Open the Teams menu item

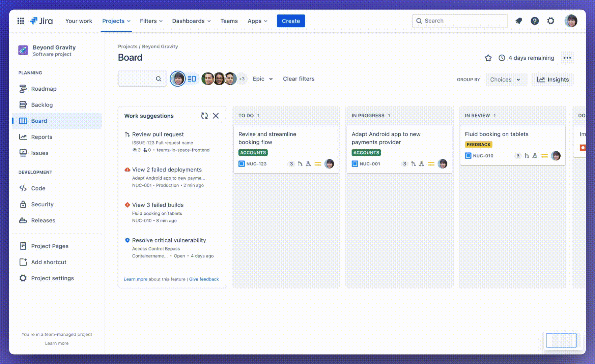(x=229, y=21)
